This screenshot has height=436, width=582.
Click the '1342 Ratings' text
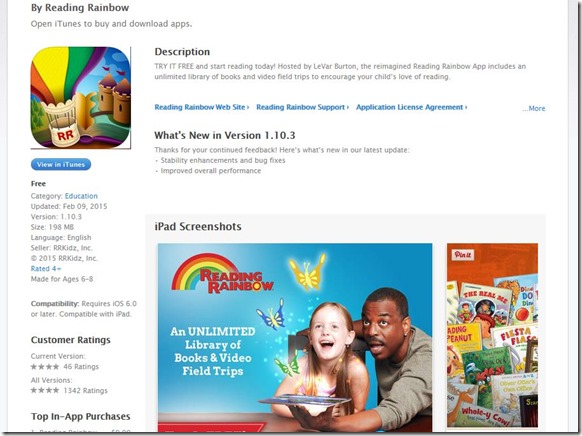(85, 390)
